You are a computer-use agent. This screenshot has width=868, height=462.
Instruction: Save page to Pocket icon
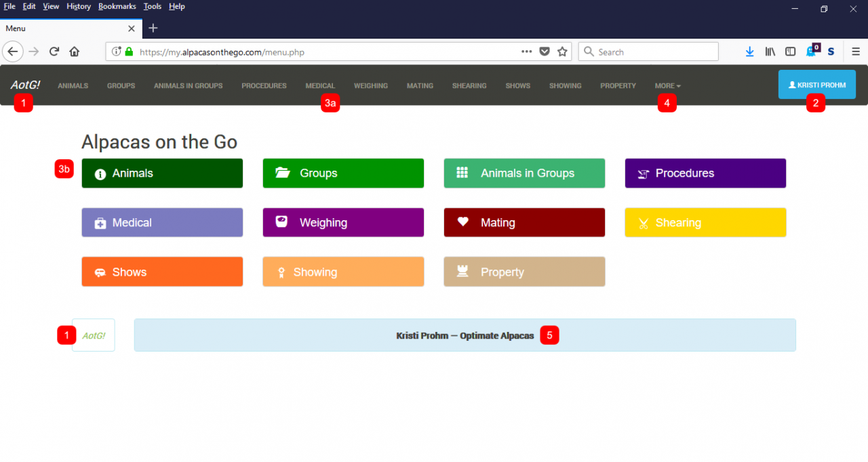coord(545,51)
